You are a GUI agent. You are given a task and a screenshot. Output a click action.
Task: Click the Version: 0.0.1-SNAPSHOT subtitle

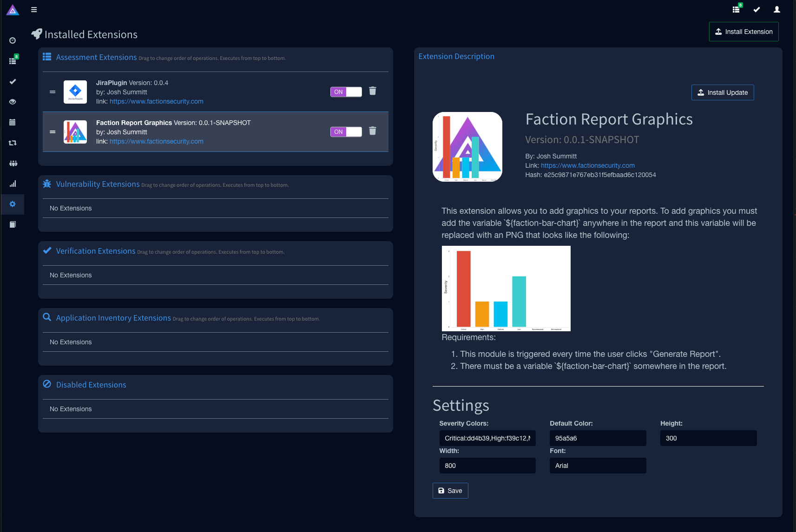pyautogui.click(x=582, y=140)
